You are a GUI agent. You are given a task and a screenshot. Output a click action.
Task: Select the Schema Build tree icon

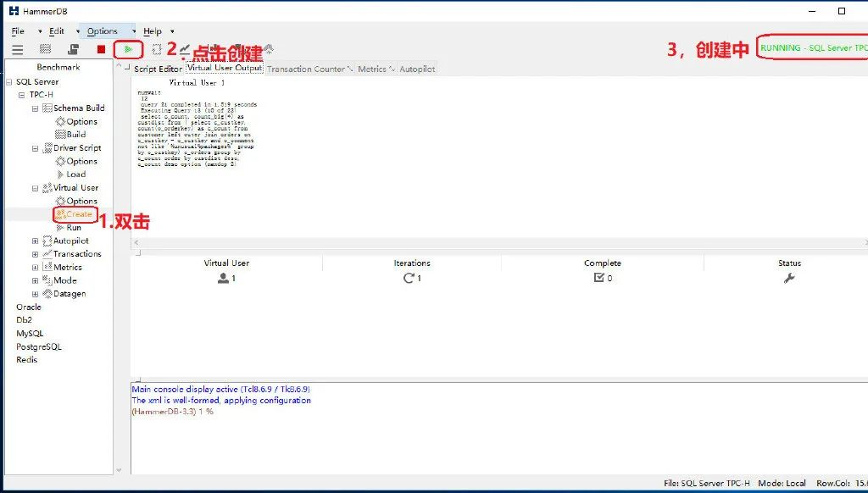tap(47, 108)
